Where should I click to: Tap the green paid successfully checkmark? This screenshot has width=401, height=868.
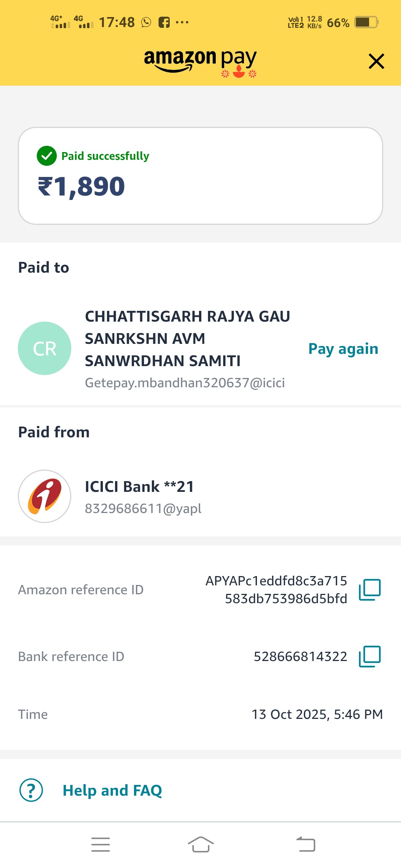point(47,156)
